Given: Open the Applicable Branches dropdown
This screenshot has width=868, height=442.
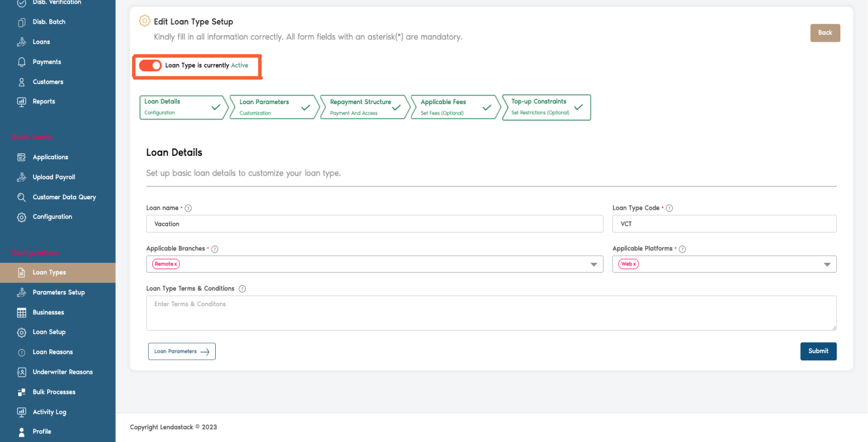Looking at the screenshot, I should (x=594, y=264).
